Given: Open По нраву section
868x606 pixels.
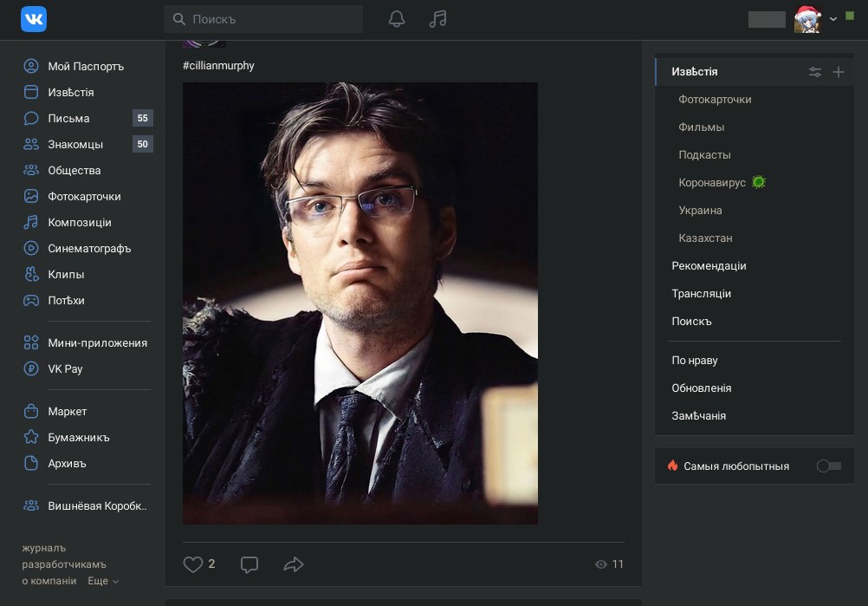Looking at the screenshot, I should [694, 361].
